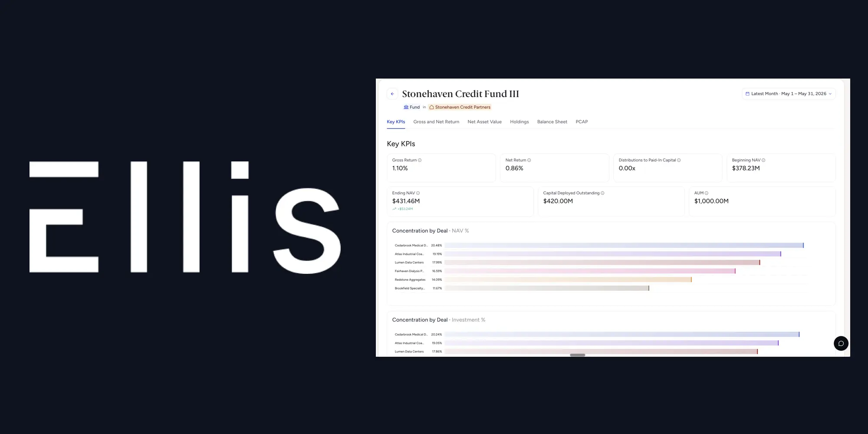Screen dimensions: 868x434
Task: Click the Brookfield Specialty bar in NAV % chart
Action: pyautogui.click(x=547, y=288)
